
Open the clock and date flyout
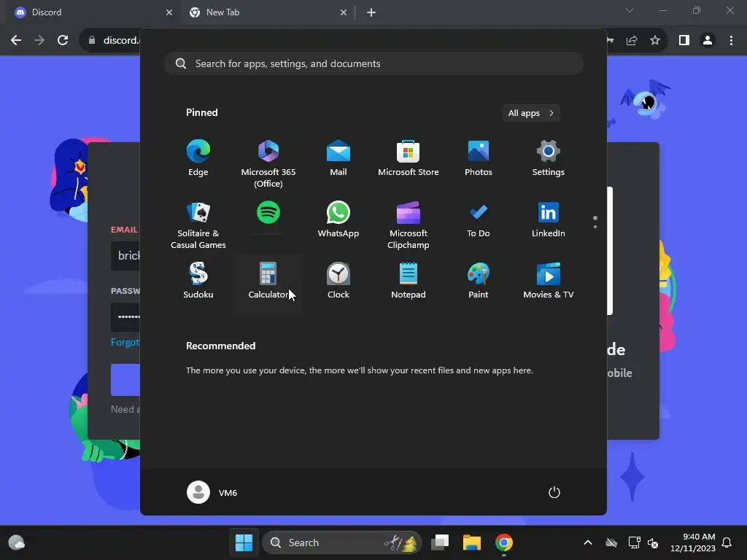tap(693, 542)
